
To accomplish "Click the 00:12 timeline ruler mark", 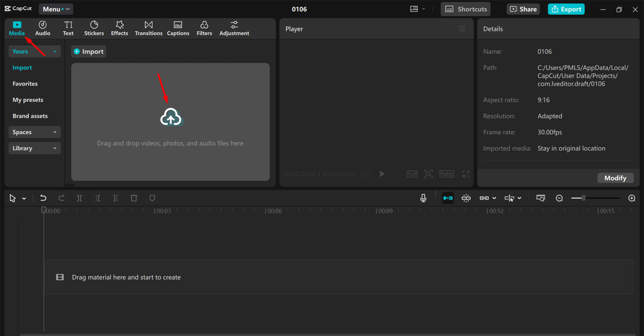I will [495, 211].
